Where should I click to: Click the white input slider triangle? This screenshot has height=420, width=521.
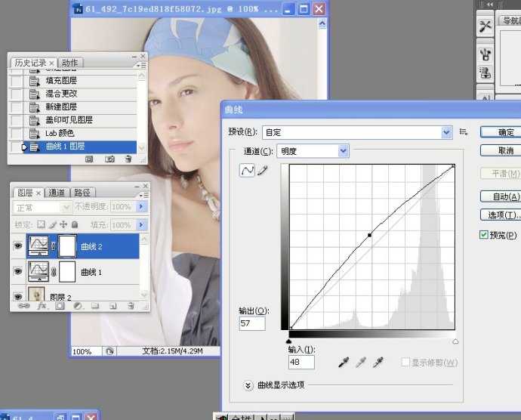(455, 341)
